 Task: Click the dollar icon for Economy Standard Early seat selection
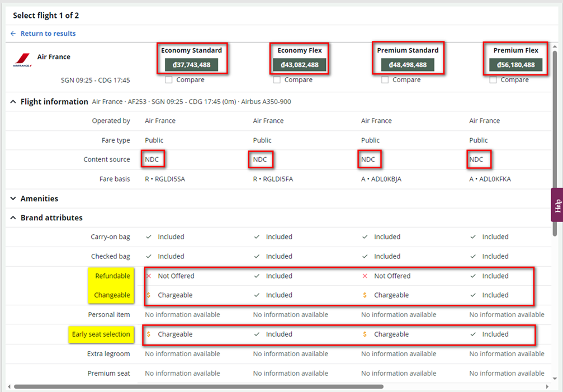click(149, 334)
